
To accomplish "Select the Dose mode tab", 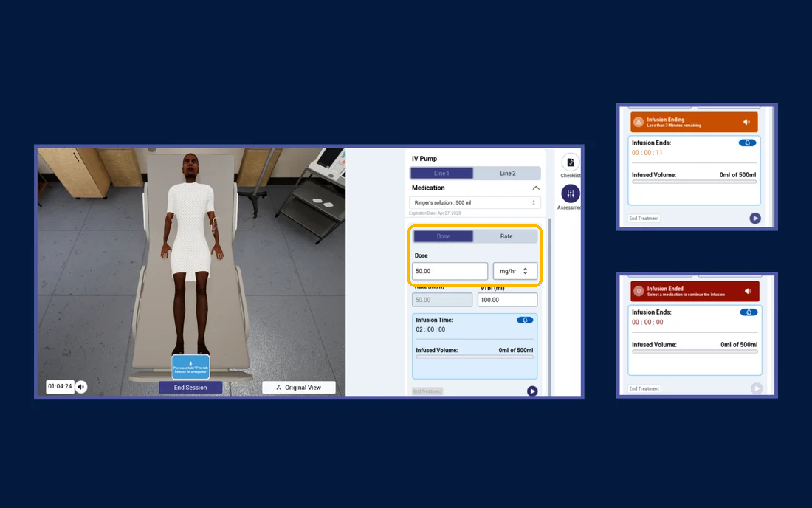I will click(444, 236).
